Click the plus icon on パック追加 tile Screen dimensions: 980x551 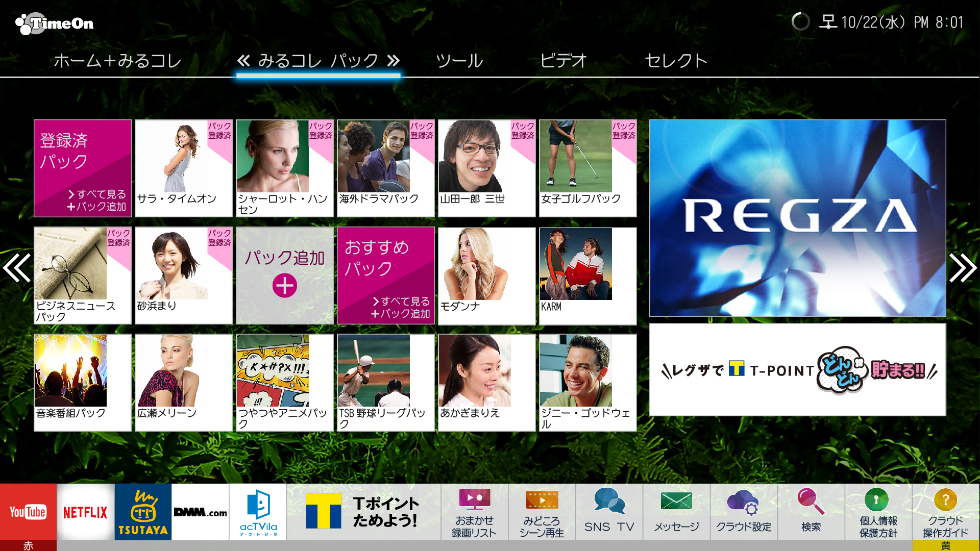[x=285, y=286]
